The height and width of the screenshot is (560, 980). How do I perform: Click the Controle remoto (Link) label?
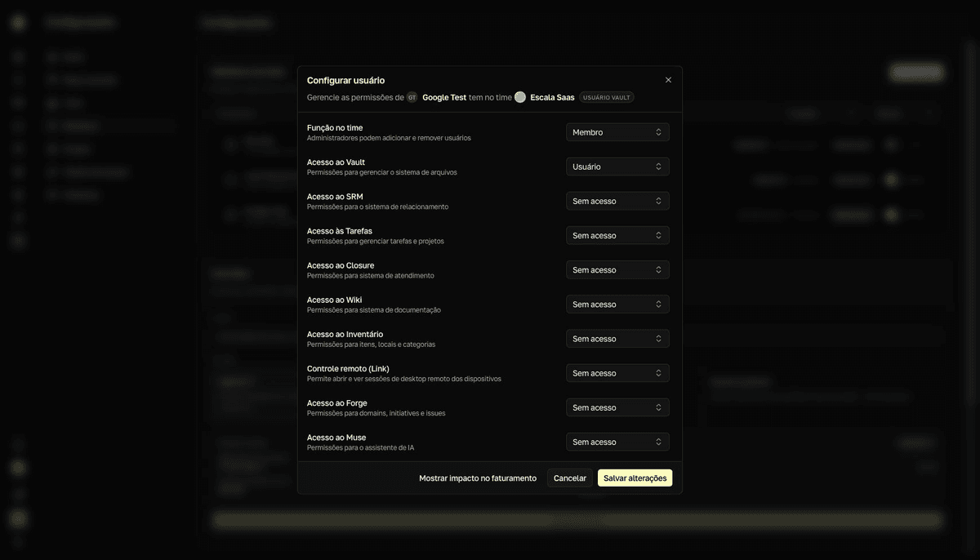[348, 368]
